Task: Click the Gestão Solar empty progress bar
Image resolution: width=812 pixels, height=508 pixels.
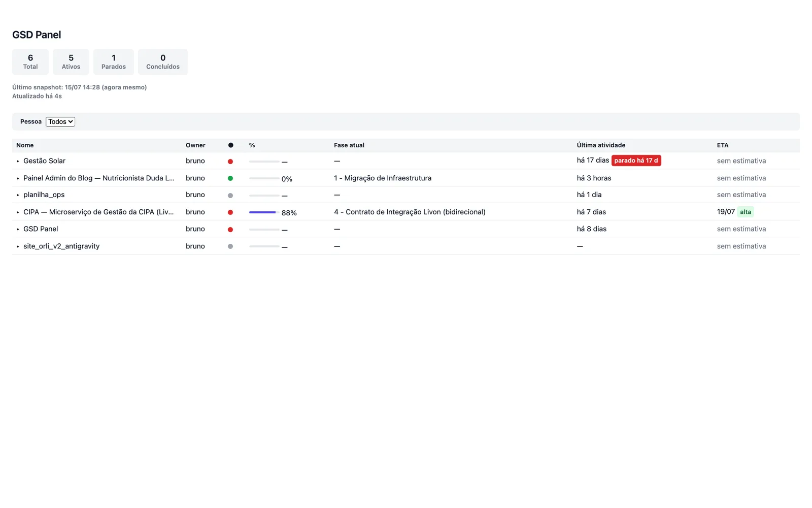Action: 264,162
